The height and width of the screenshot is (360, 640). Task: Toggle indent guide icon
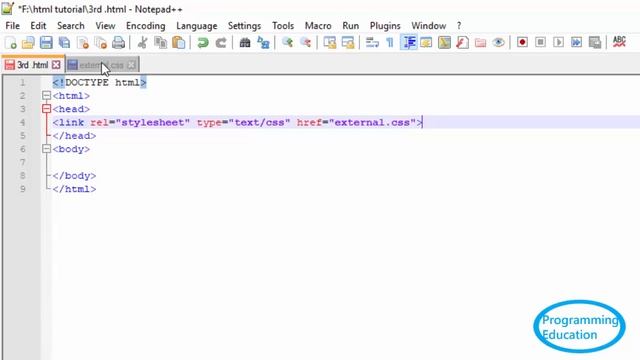409,42
